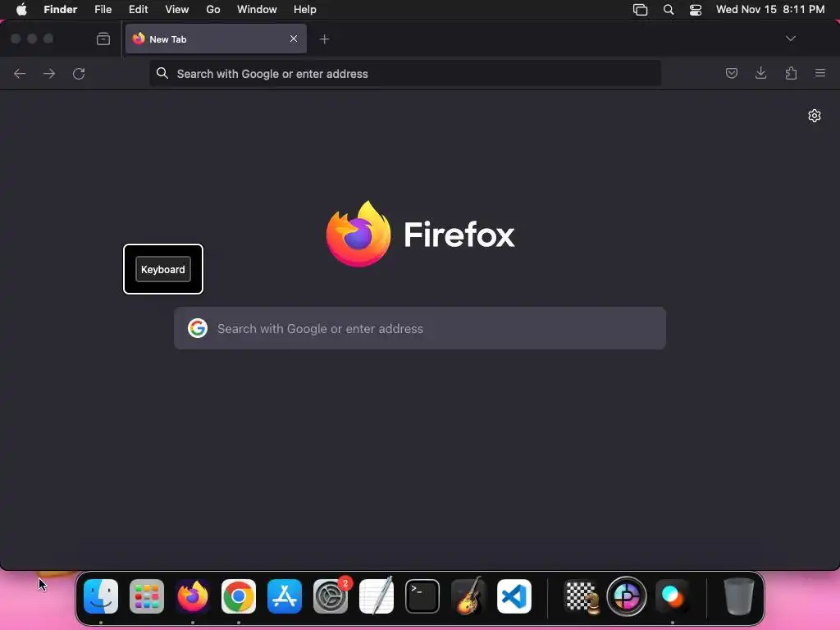Open TextEdit from the Dock

(x=376, y=596)
